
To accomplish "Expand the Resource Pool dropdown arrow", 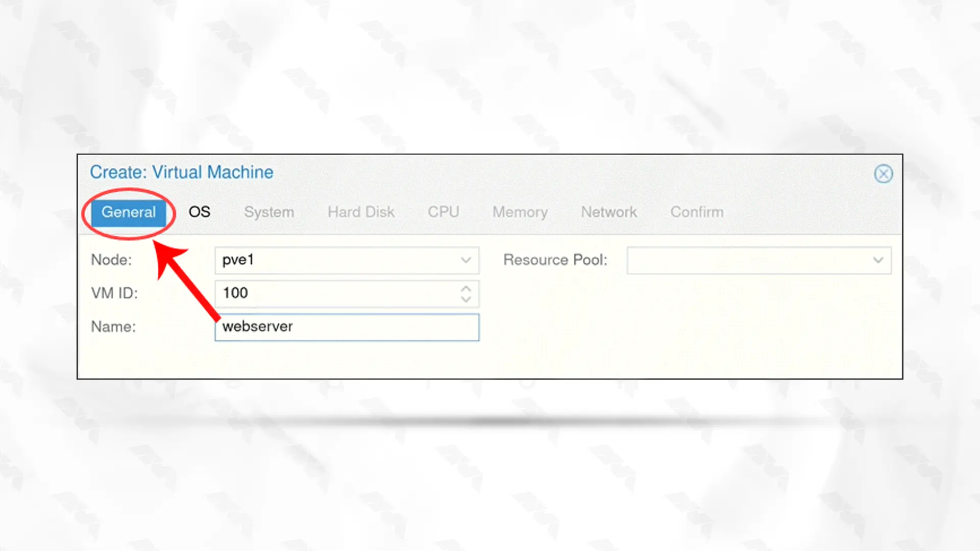I will click(878, 260).
